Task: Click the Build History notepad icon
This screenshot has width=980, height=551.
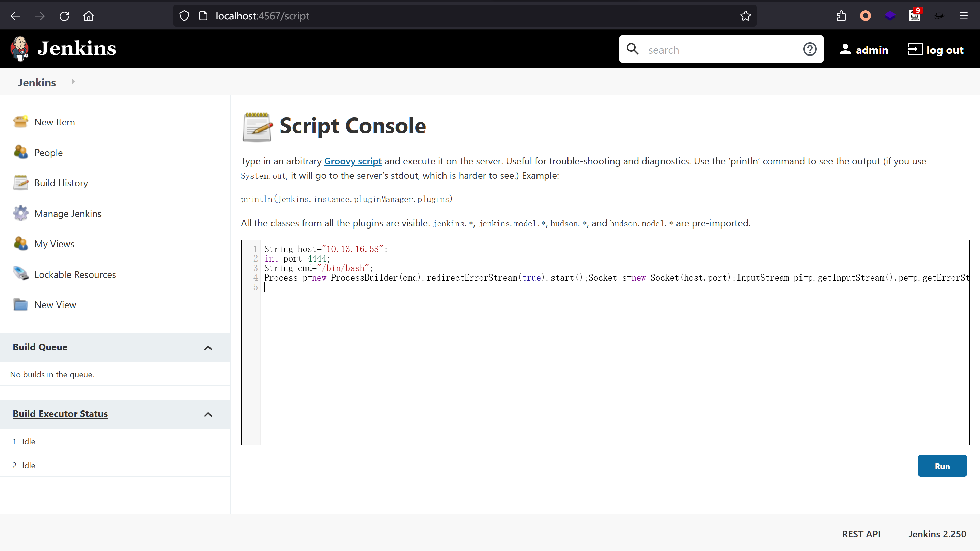Action: 20,183
